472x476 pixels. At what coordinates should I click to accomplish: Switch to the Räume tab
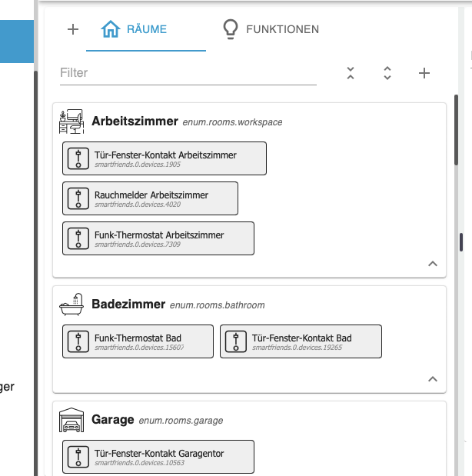pyautogui.click(x=146, y=29)
